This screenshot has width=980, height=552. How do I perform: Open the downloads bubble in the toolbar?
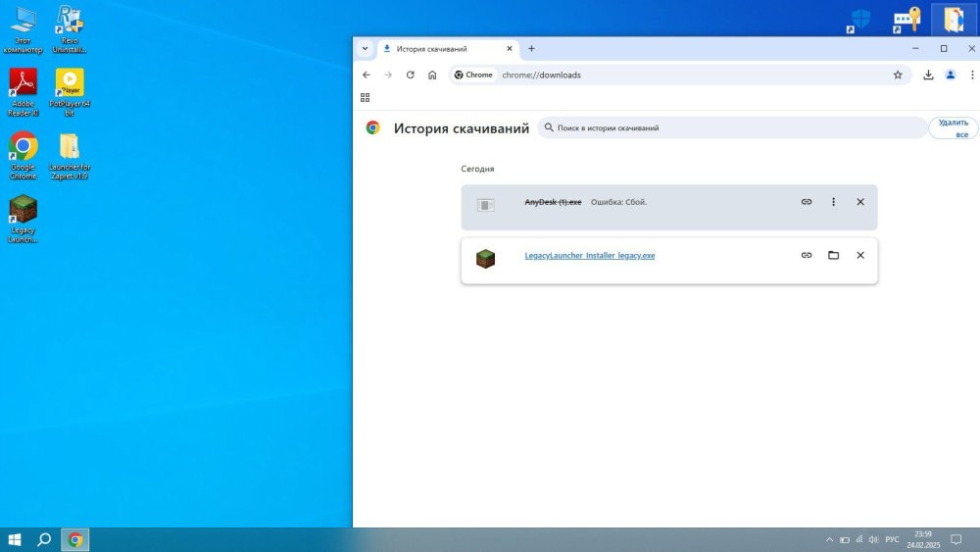pos(928,75)
